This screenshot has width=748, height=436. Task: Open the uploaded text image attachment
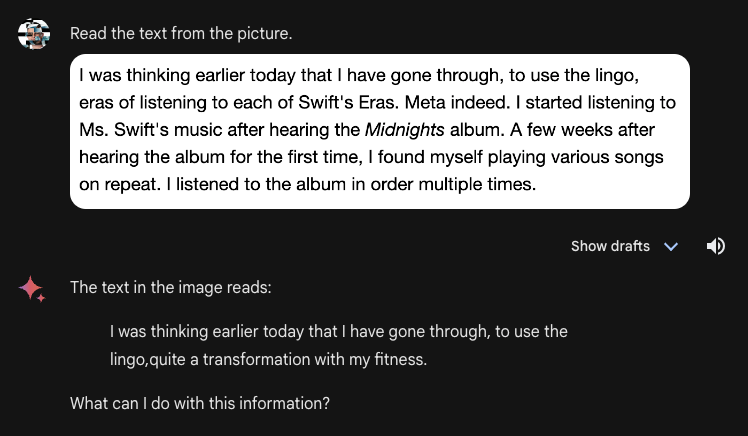(x=380, y=131)
